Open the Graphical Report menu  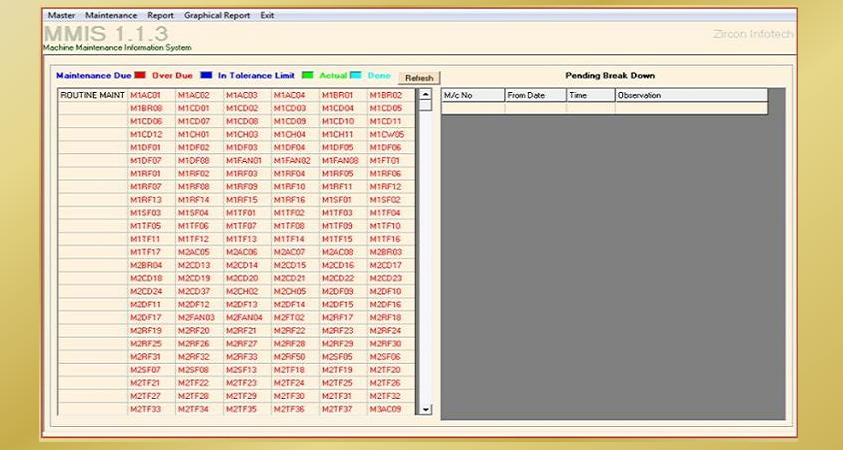point(217,16)
